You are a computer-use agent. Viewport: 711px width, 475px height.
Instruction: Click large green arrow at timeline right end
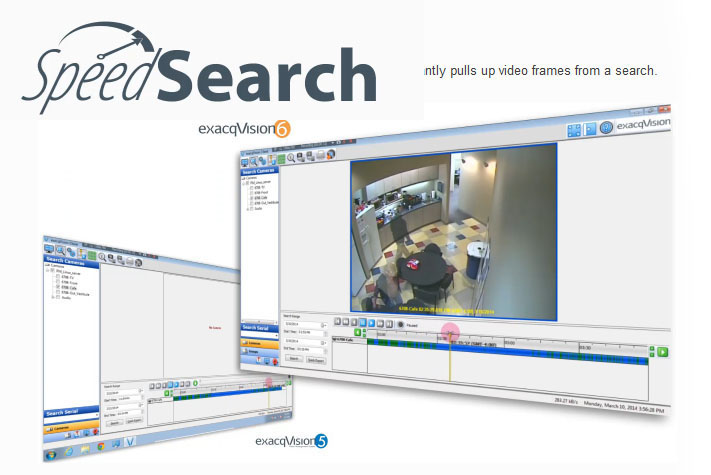click(662, 352)
